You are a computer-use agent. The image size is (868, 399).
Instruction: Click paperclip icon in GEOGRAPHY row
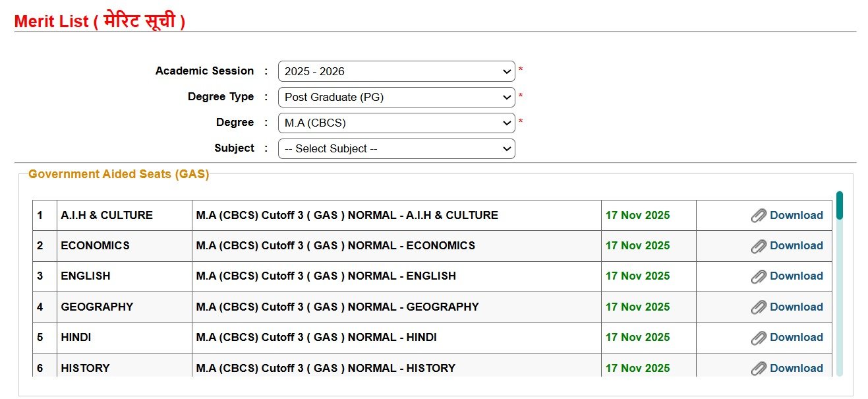[x=759, y=307]
